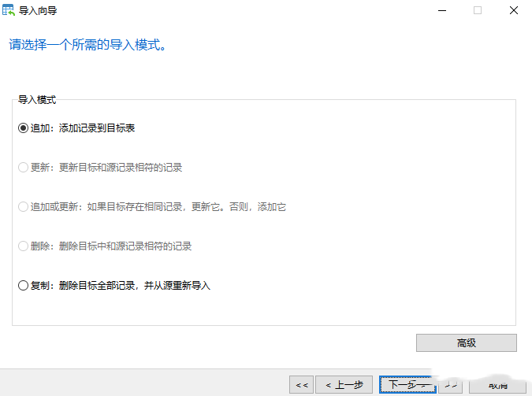Viewport: 532px width, 396px height.
Task: Skip to last step with >> button
Action: point(451,385)
